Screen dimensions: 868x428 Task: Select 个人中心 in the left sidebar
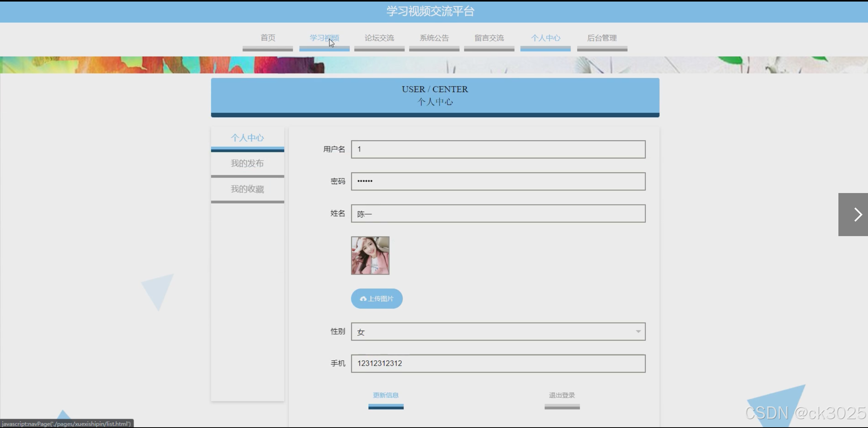tap(247, 138)
